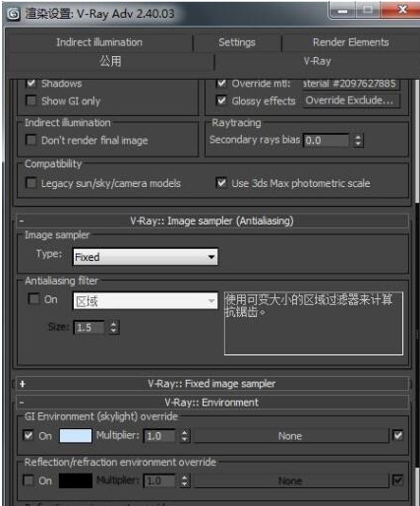Viewport: 420px width, 506px height.
Task: Click the antialiasing filter description text box
Action: click(x=314, y=324)
